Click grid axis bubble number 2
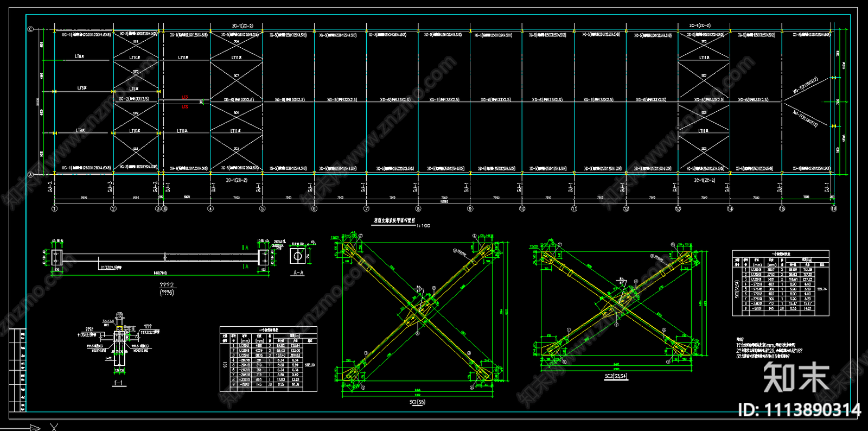Image resolution: width=868 pixels, height=431 pixels. coord(113,208)
